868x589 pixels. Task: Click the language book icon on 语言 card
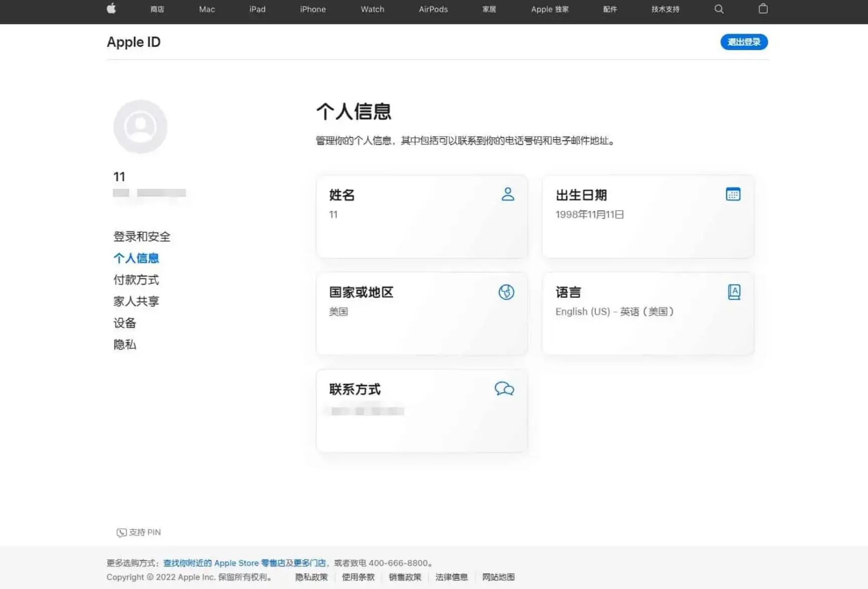734,292
